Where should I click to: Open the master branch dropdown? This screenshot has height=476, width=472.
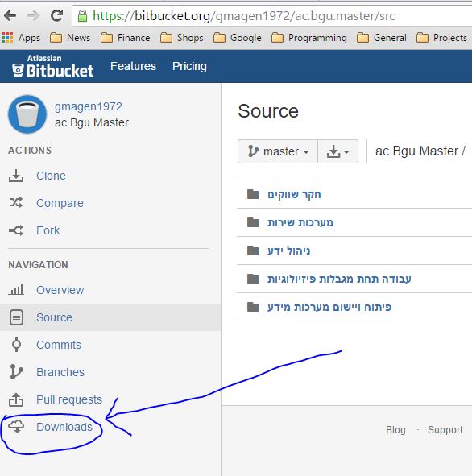point(278,151)
